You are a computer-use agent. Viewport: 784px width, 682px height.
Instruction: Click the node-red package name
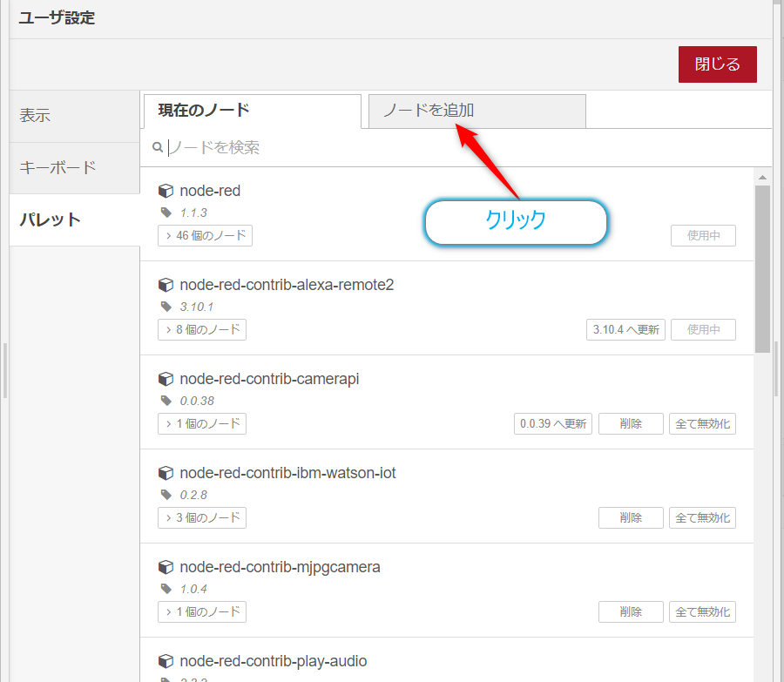[210, 191]
